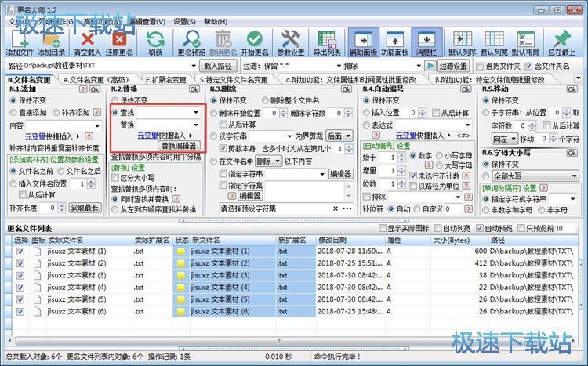Toggle the 功能面板 panel icon
This screenshot has width=588, height=366.
coord(394,42)
